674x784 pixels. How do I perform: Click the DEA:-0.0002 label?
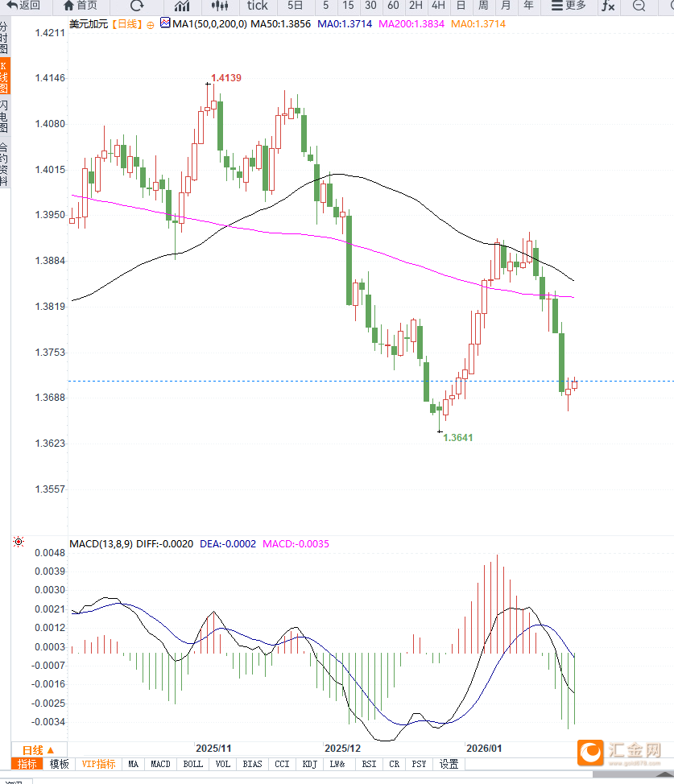coord(228,544)
